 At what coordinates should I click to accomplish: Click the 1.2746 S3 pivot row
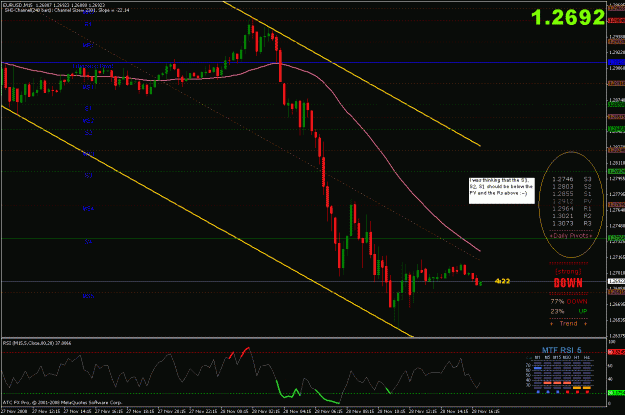click(572, 179)
